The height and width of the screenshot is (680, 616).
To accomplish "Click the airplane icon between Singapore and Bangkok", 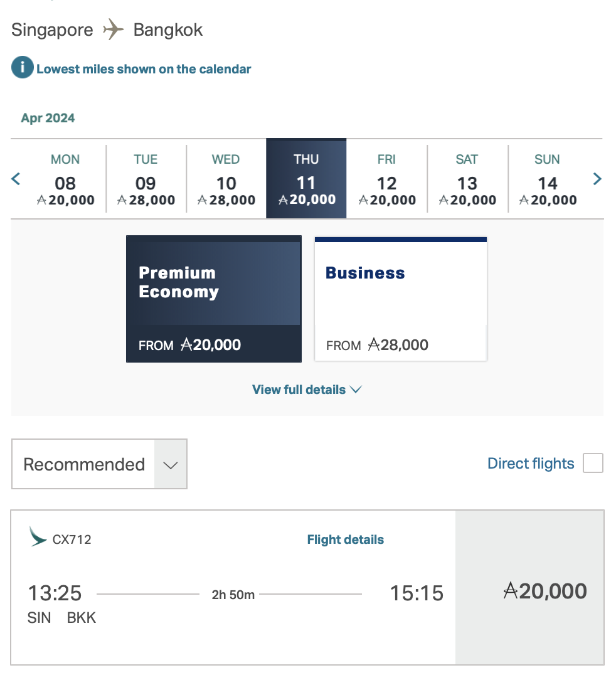I will [113, 29].
